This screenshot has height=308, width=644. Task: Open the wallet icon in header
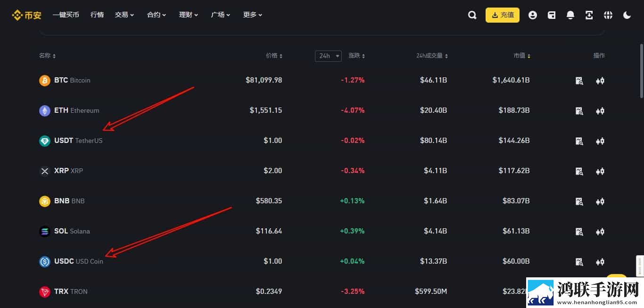coord(552,15)
